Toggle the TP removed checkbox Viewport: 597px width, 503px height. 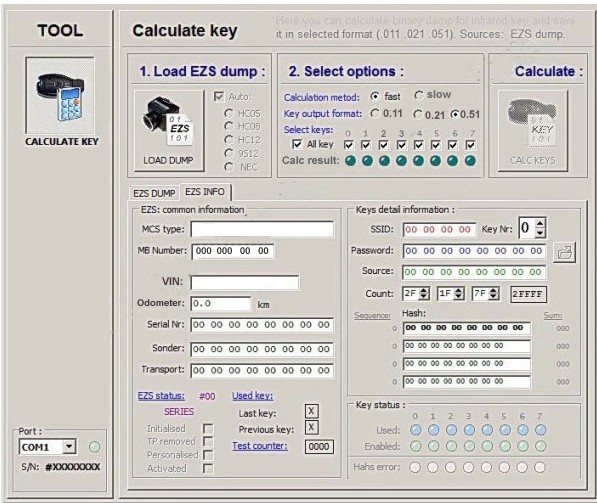pos(208,442)
